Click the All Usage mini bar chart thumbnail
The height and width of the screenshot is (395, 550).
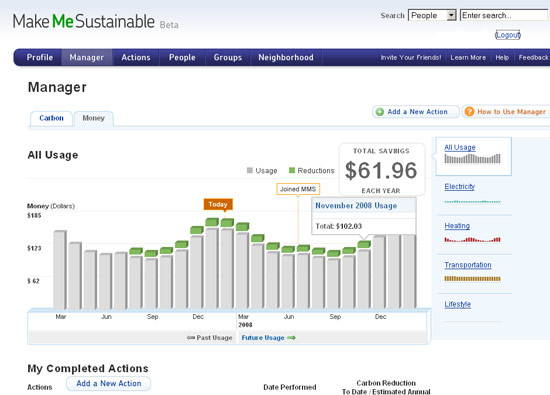tap(472, 159)
